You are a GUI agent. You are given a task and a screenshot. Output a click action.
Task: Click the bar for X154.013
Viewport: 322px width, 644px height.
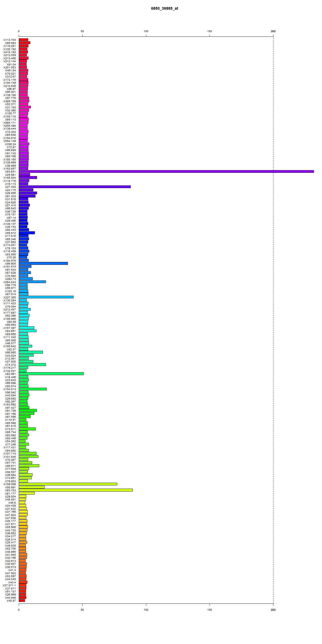pyautogui.click(x=33, y=389)
